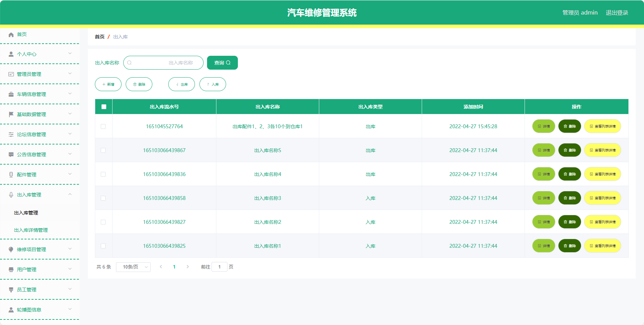Go to next page arrow in pagination
Screen dimensions: 644x325
[188, 267]
